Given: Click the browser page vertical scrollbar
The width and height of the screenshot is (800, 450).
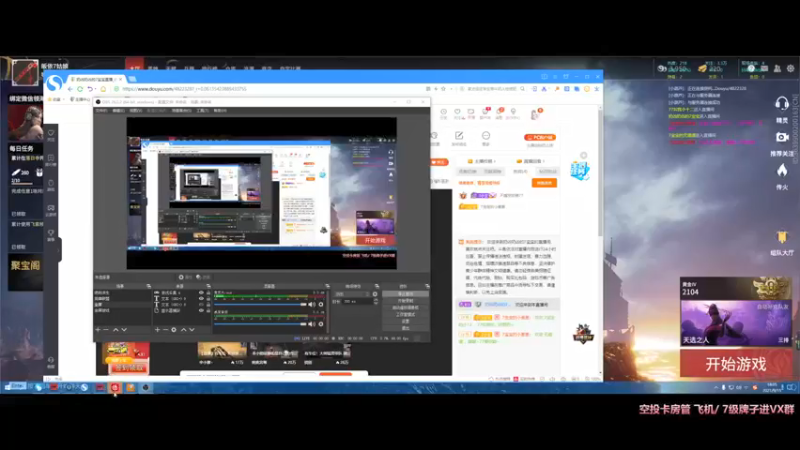Looking at the screenshot, I should (600, 173).
